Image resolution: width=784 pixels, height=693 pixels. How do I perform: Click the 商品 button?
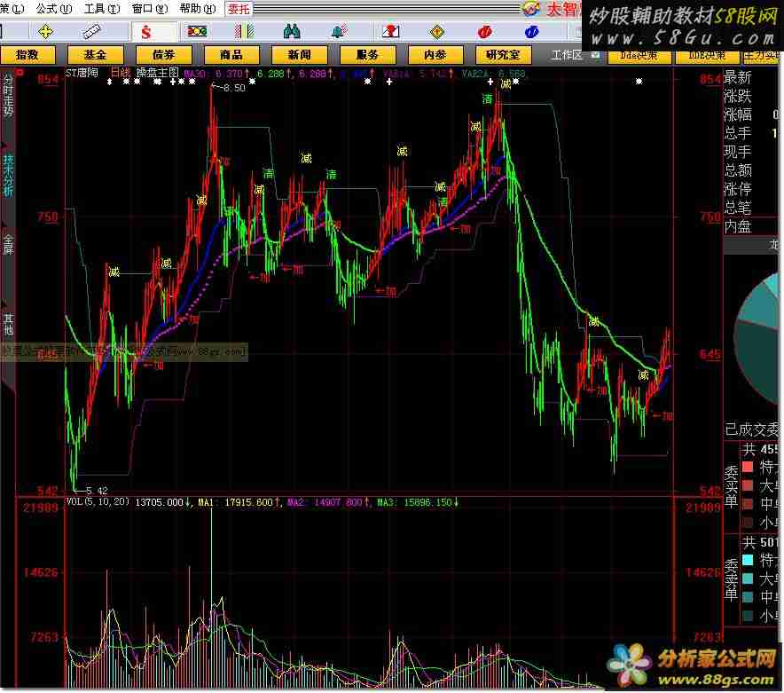pos(231,54)
